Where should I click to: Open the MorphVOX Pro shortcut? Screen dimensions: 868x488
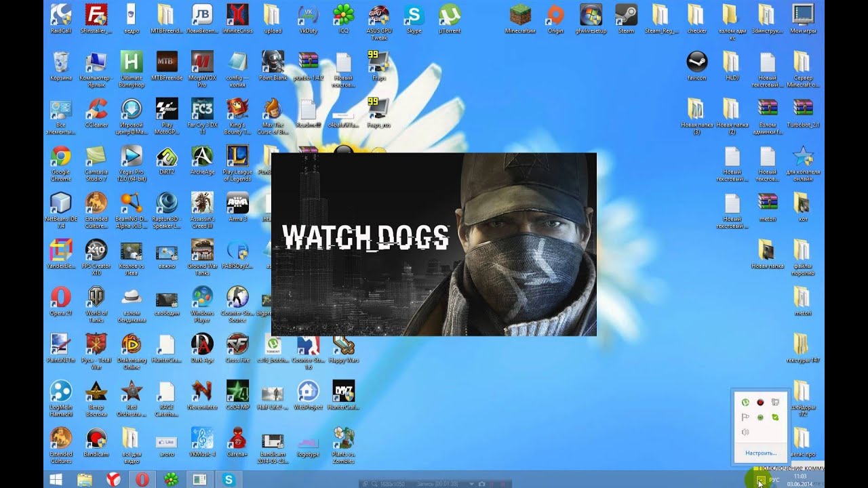click(202, 68)
